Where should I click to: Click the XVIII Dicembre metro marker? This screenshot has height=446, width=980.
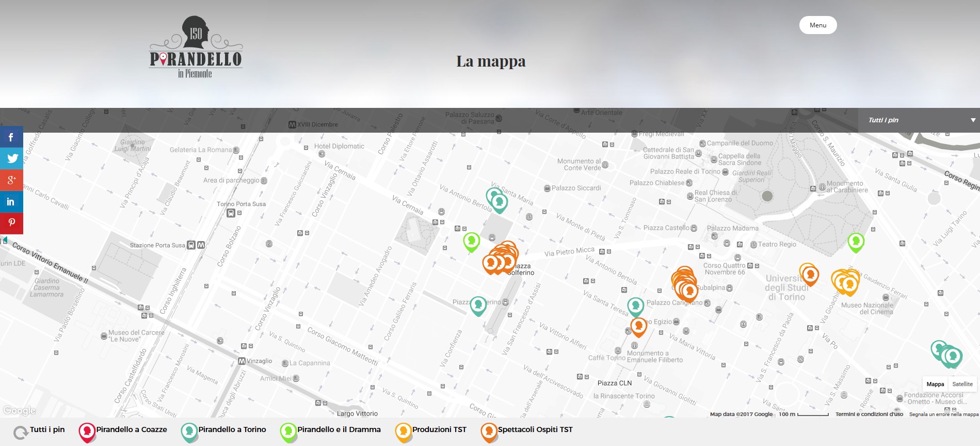tap(292, 124)
